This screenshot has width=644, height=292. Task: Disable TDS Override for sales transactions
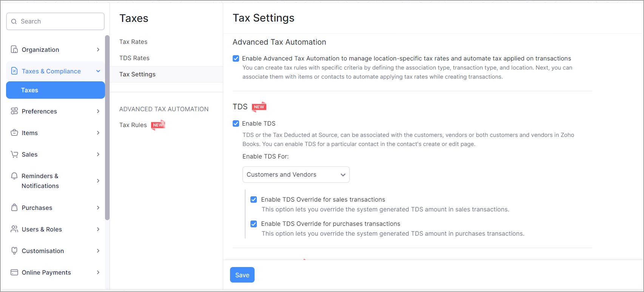(x=254, y=200)
